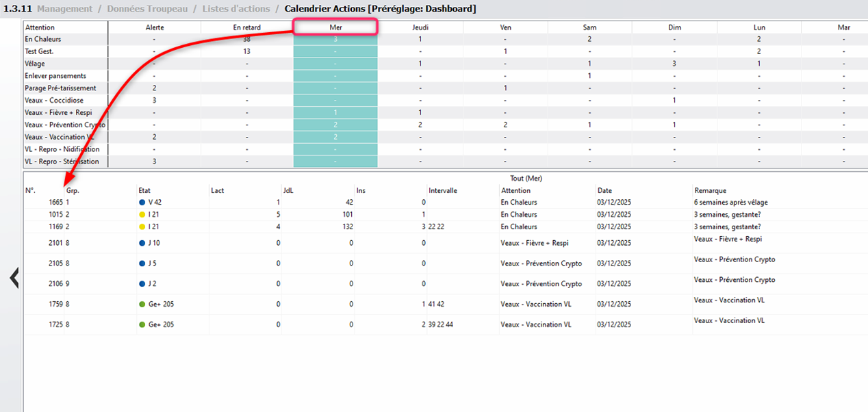Sort the list by the Remarque column
The width and height of the screenshot is (868, 412).
pos(710,190)
